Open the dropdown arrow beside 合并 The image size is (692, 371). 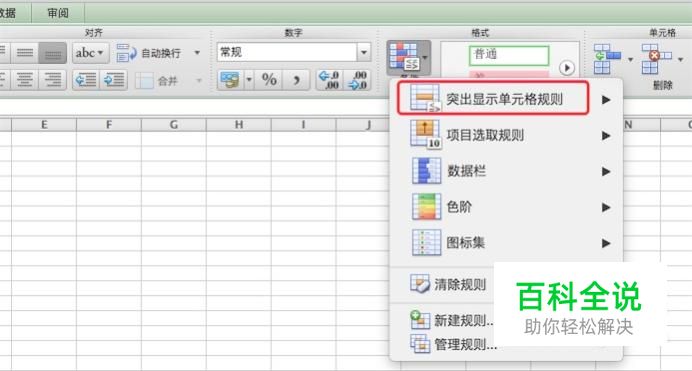[199, 81]
